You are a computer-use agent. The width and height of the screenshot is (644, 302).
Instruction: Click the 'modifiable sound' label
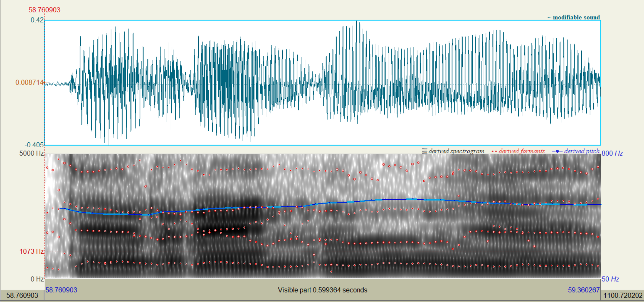pos(576,17)
